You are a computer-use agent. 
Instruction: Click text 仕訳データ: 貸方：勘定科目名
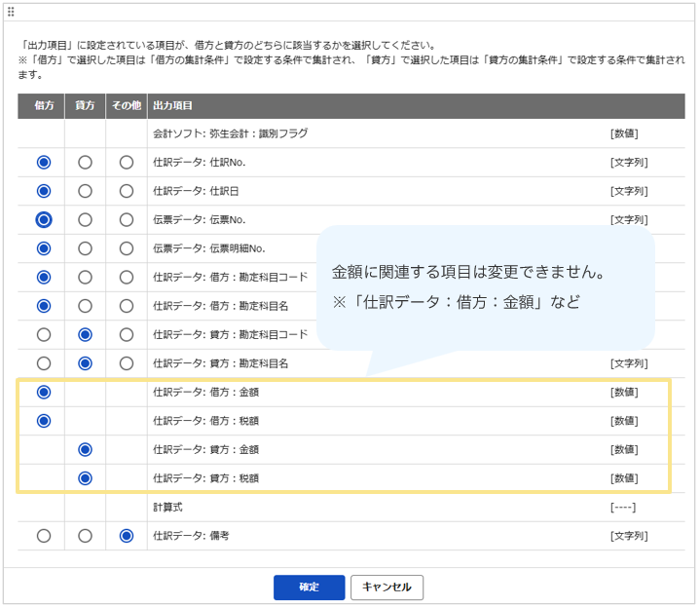point(221,363)
